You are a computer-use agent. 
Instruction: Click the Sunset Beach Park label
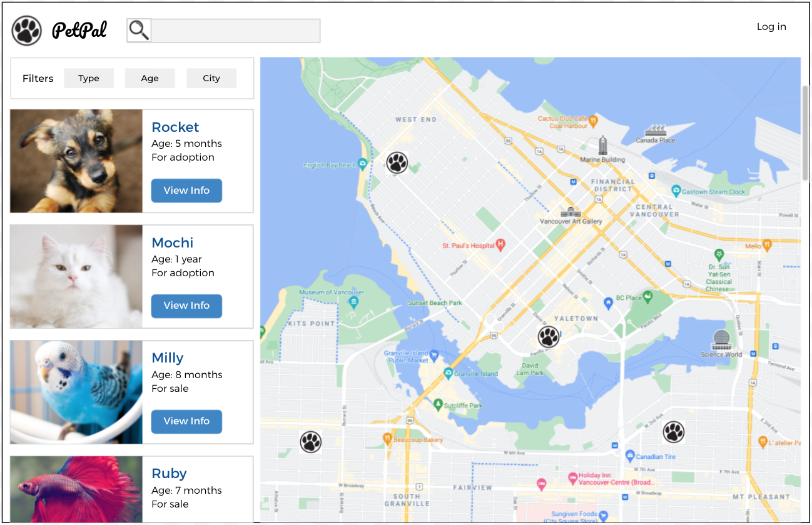[435, 303]
